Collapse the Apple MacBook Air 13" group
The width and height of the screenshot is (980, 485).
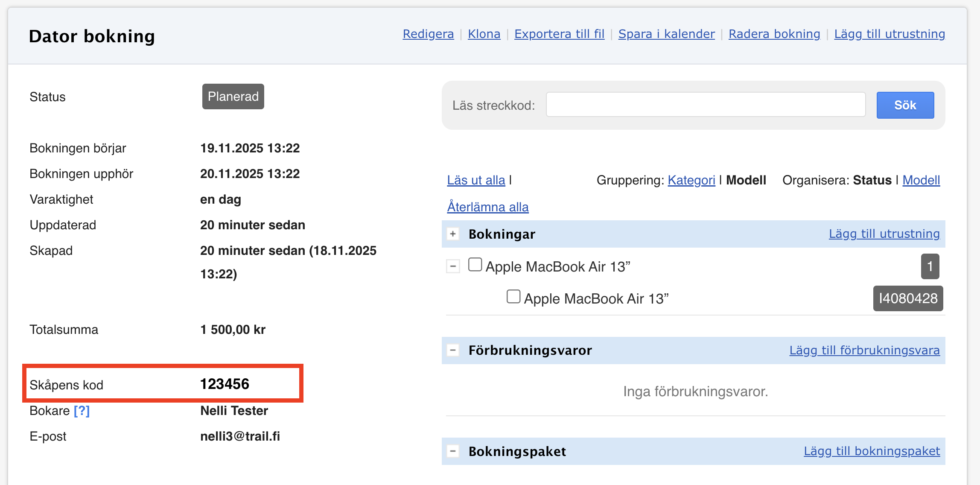[x=453, y=266]
